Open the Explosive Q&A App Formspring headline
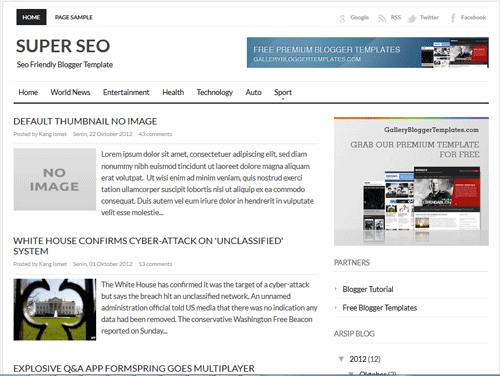 click(134, 368)
